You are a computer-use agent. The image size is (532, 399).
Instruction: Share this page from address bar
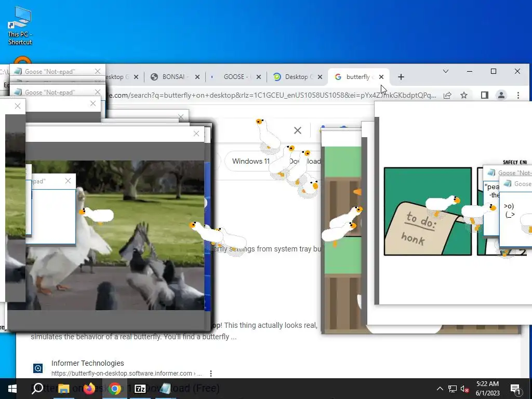(x=447, y=96)
